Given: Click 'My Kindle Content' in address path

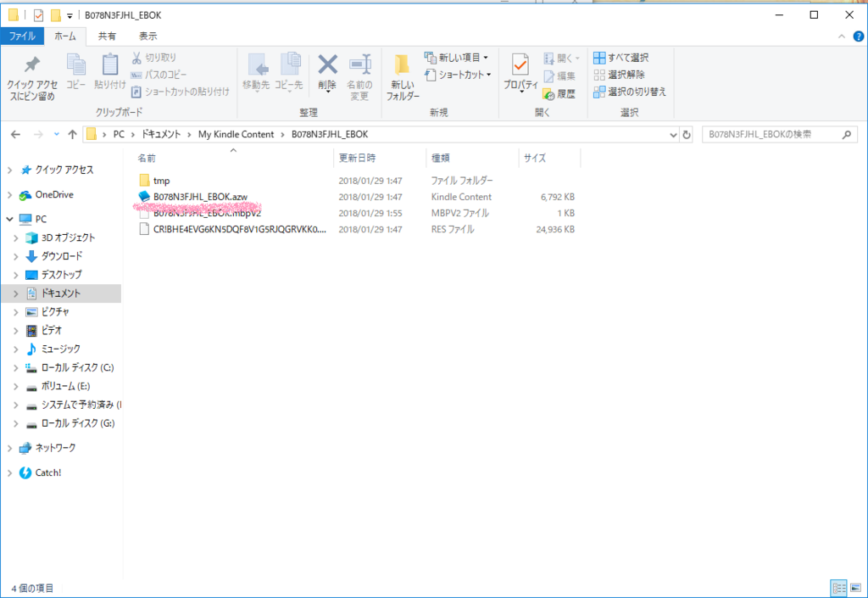Looking at the screenshot, I should point(236,135).
